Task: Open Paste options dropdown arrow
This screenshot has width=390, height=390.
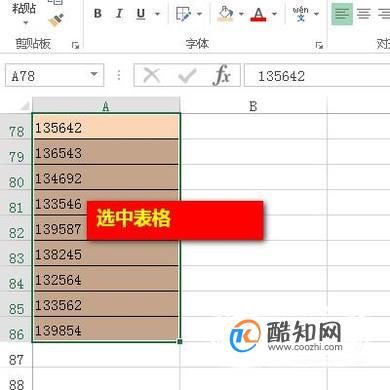Action: [x=26, y=23]
